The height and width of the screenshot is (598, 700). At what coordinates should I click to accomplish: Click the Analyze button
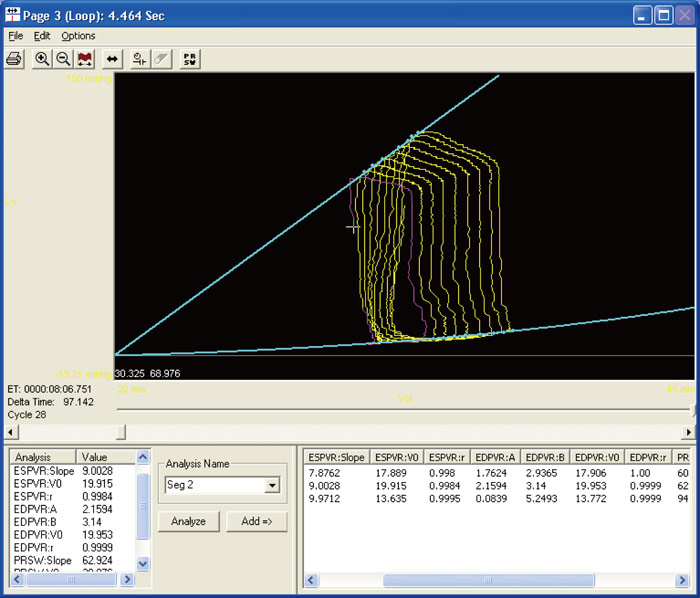pyautogui.click(x=189, y=521)
